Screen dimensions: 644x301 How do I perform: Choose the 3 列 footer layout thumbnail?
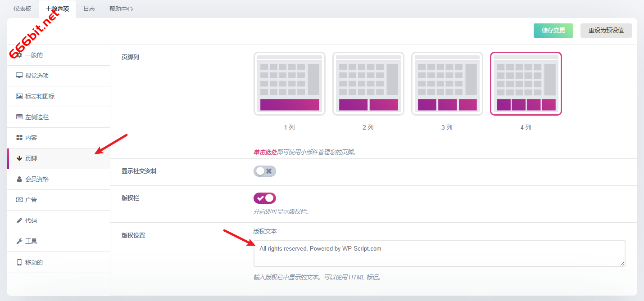point(447,84)
